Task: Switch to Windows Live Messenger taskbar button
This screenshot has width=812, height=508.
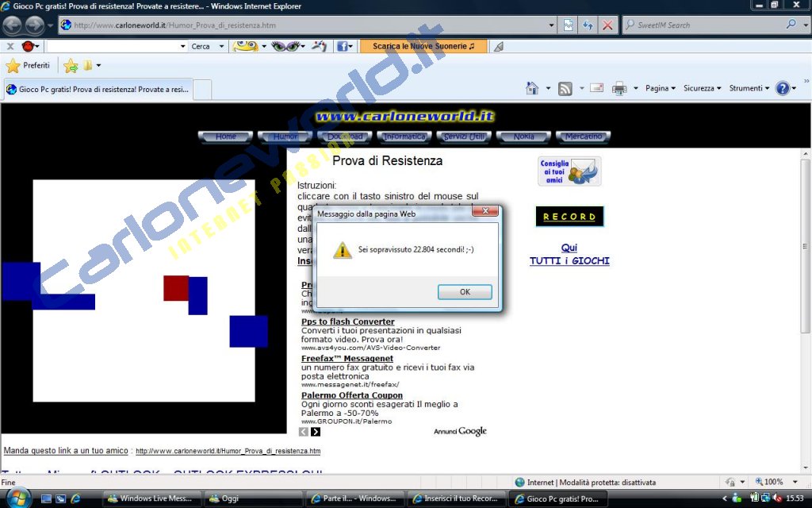Action: (152, 498)
